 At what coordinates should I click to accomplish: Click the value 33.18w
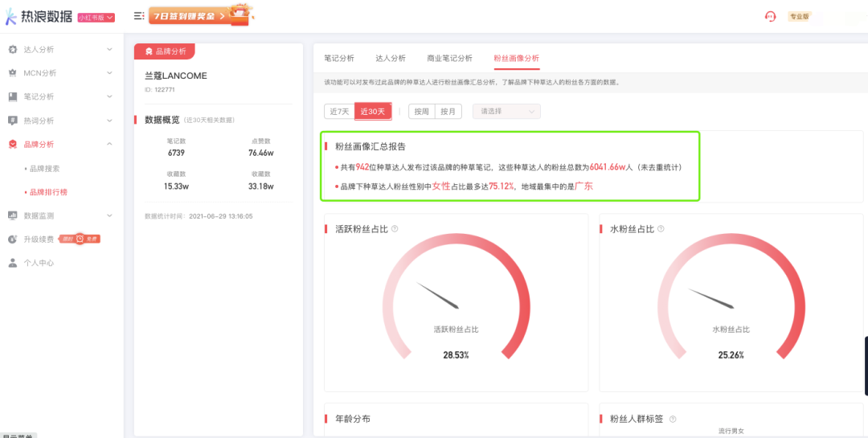[260, 186]
